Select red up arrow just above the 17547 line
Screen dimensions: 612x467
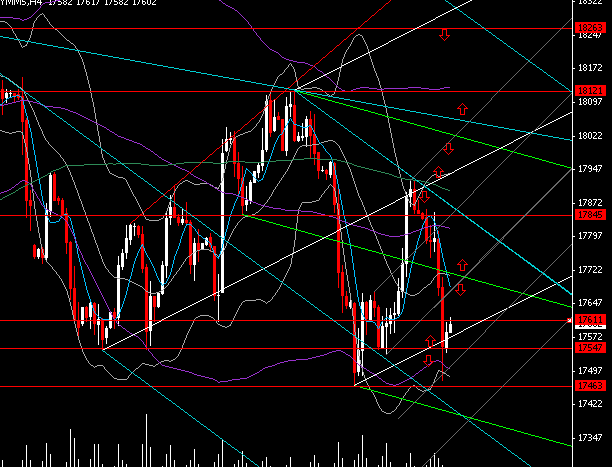click(x=430, y=341)
